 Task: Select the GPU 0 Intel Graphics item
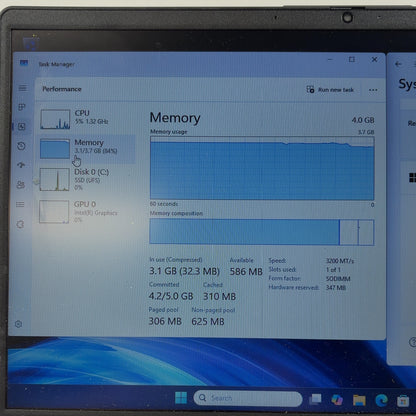87,211
